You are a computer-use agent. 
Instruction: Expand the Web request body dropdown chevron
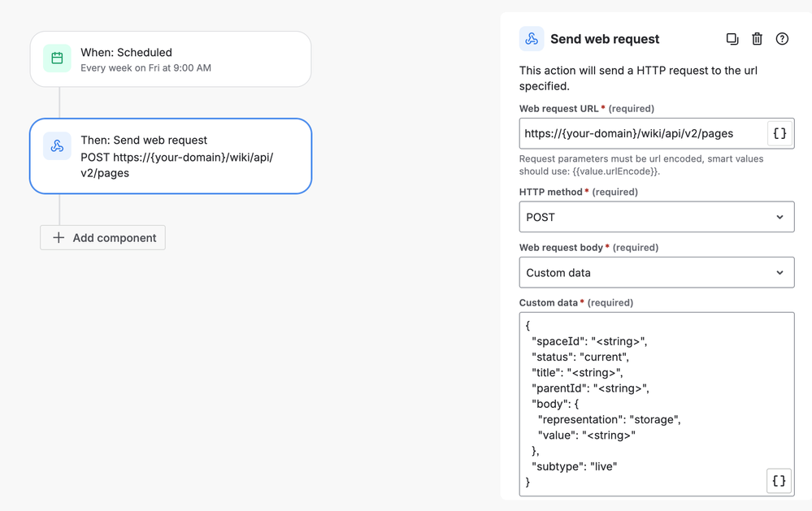[779, 273]
